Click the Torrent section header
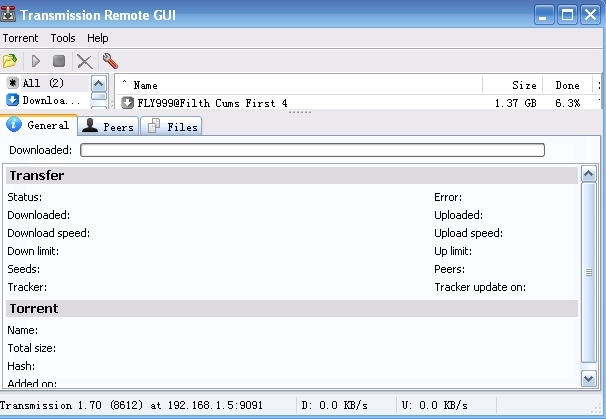This screenshot has height=419, width=606. [292, 308]
